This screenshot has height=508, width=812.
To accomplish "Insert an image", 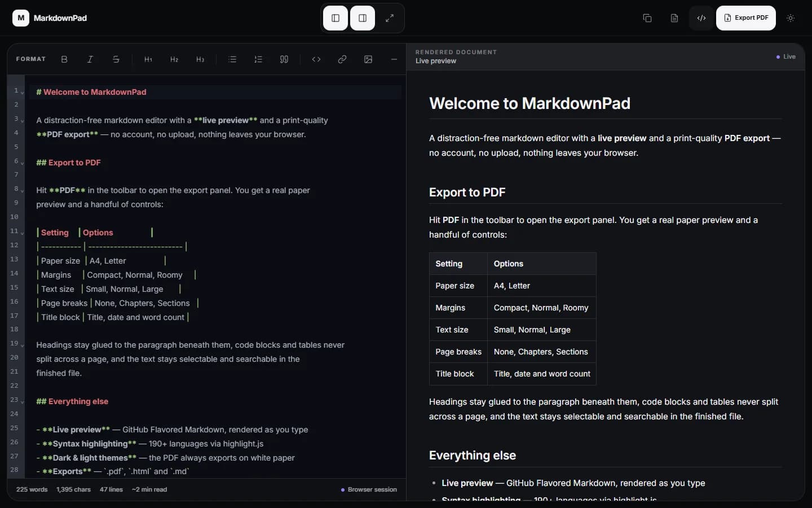I will click(x=368, y=59).
